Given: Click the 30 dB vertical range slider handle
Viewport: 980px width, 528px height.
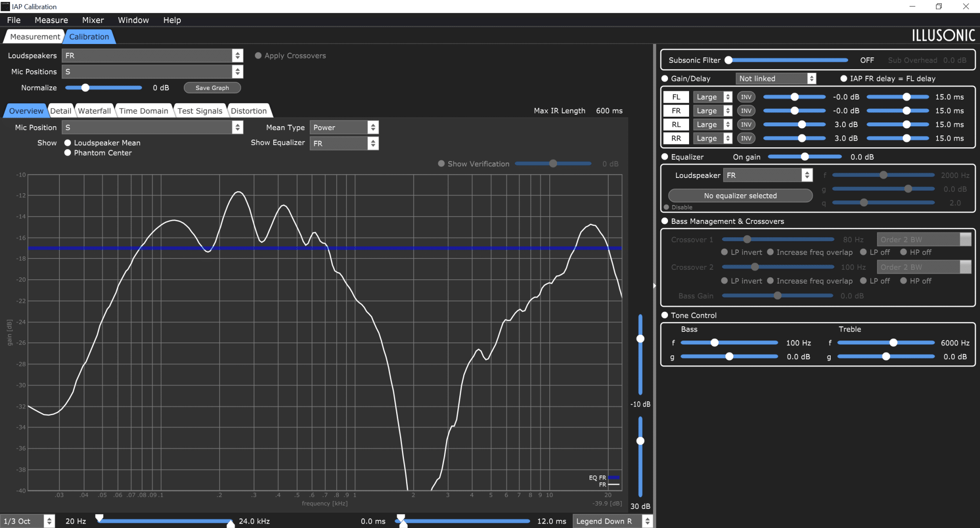Looking at the screenshot, I should click(x=640, y=441).
